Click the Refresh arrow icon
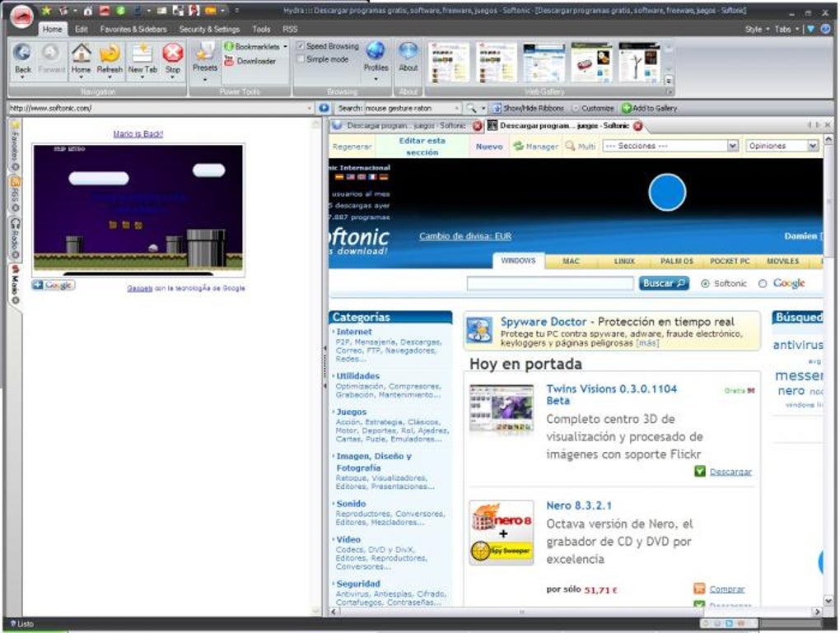 pyautogui.click(x=110, y=53)
